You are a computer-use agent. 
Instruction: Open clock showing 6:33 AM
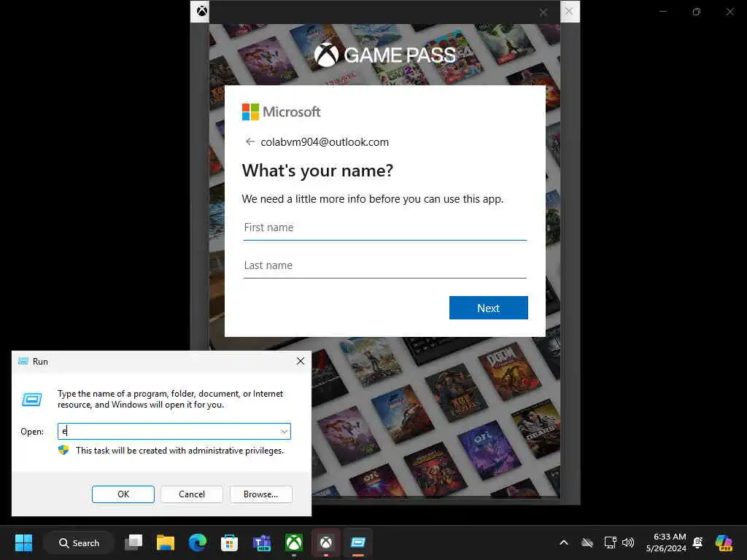pos(666,542)
